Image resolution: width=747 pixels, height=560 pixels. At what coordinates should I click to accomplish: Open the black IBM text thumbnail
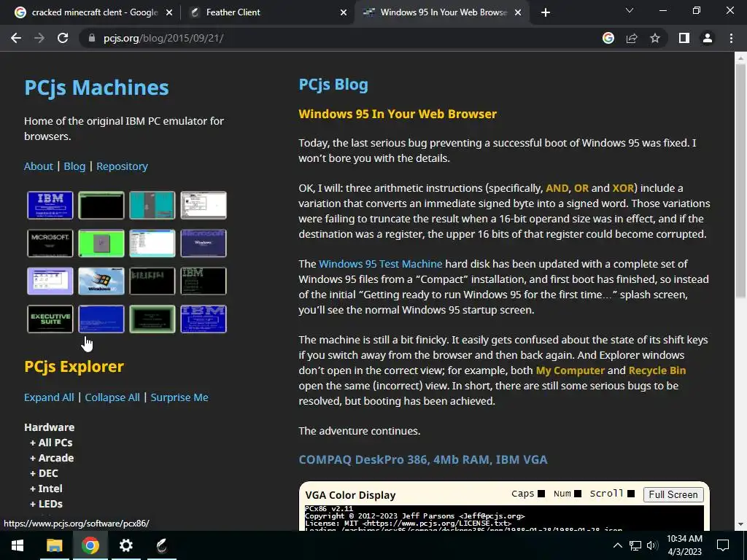[x=204, y=281]
